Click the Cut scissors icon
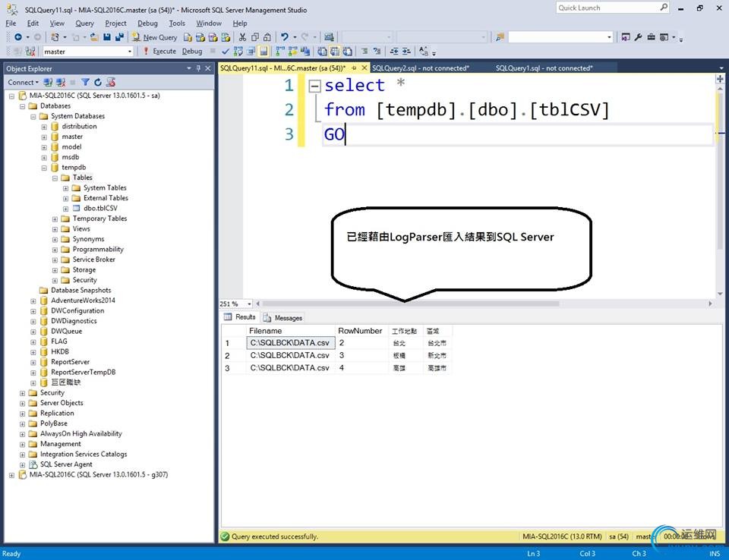Viewport: 729px width, 560px height. (x=243, y=37)
